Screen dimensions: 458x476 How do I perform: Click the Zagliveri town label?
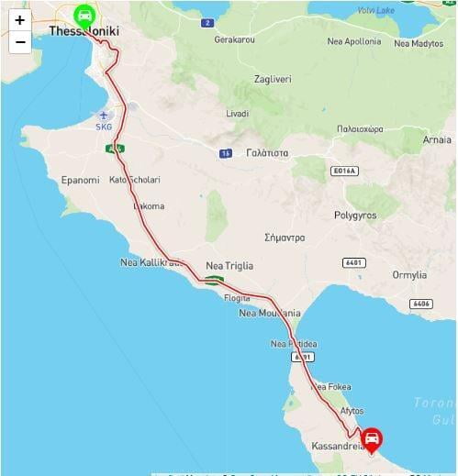point(273,79)
